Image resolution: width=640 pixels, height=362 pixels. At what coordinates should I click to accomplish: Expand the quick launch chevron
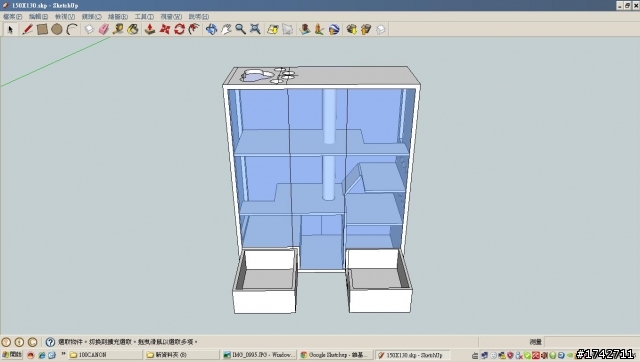[63, 354]
